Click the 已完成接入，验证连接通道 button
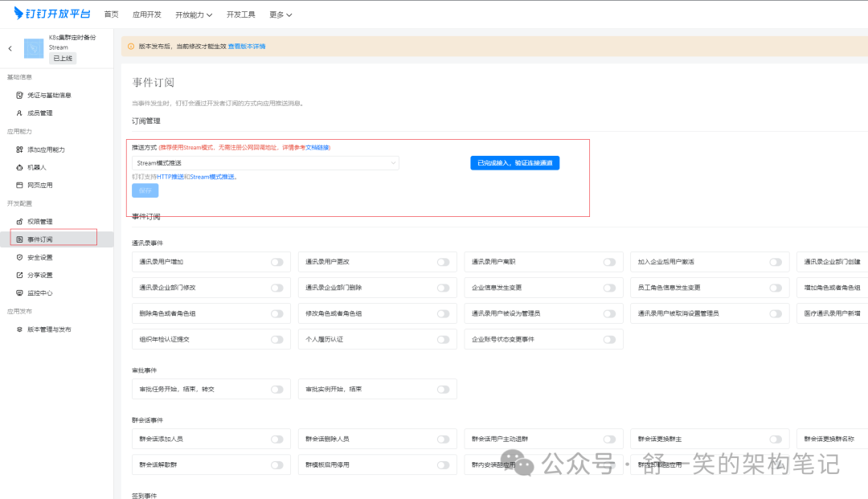This screenshot has height=499, width=868. [x=515, y=163]
